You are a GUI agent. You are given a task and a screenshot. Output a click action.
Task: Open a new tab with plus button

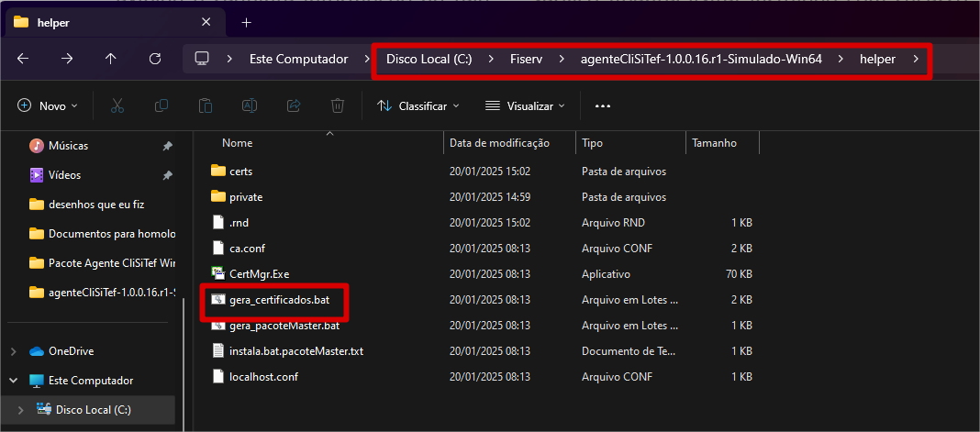pyautogui.click(x=246, y=22)
